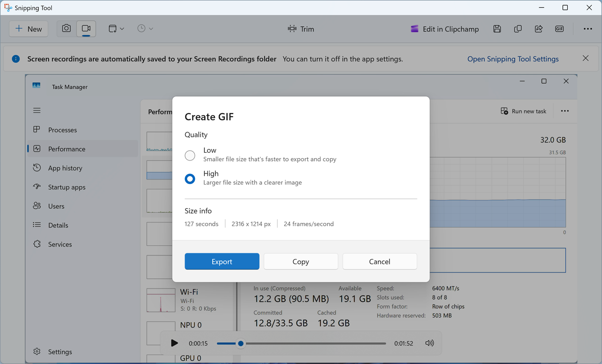602x364 pixels.
Task: Cancel the Create GIF dialog
Action: [379, 261]
